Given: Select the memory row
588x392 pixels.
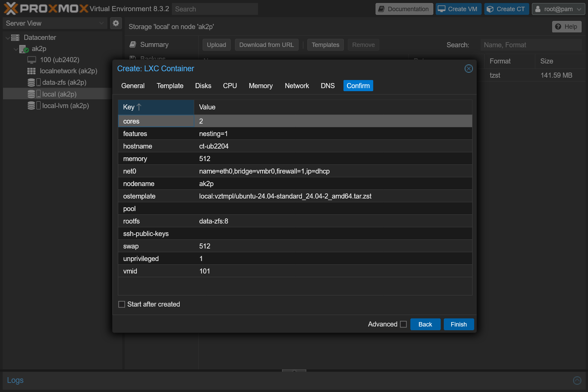Looking at the screenshot, I should tap(295, 158).
